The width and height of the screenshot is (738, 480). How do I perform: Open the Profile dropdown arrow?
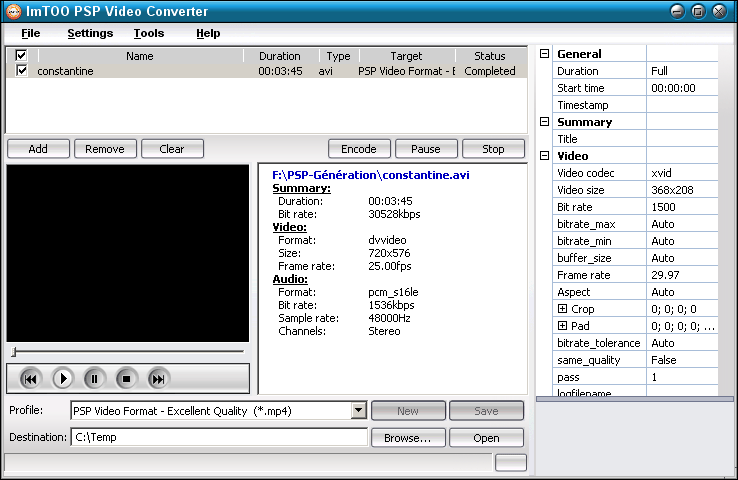coord(359,410)
